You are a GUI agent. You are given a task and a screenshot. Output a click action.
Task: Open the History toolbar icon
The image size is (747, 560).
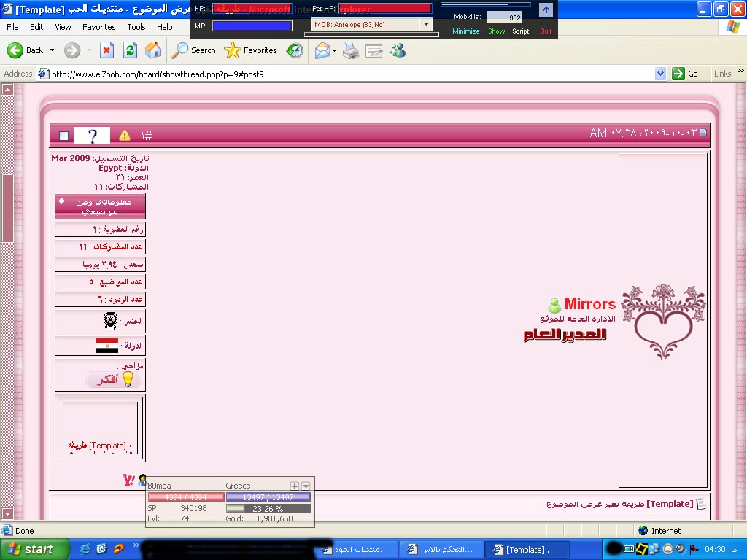(x=295, y=50)
